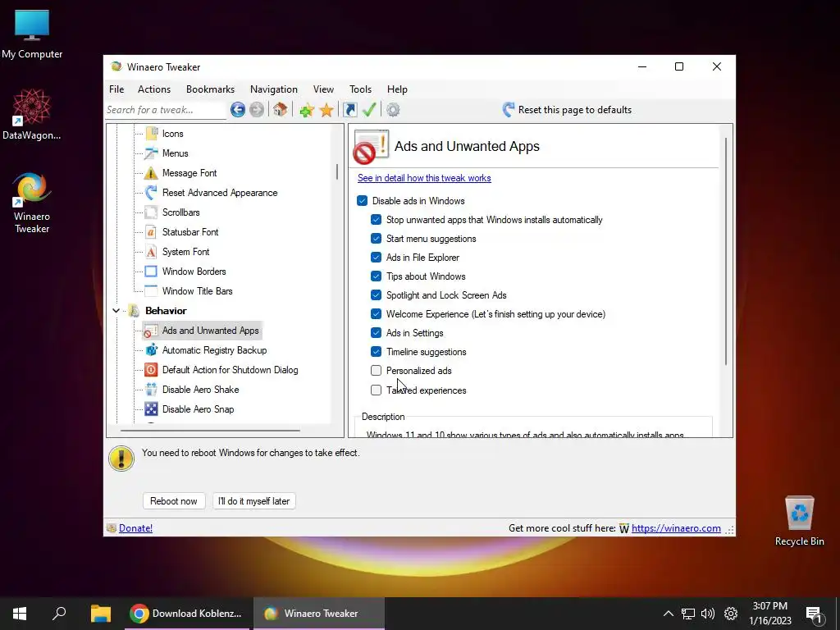
Task: Open the Bookmarks menu
Action: (x=210, y=89)
